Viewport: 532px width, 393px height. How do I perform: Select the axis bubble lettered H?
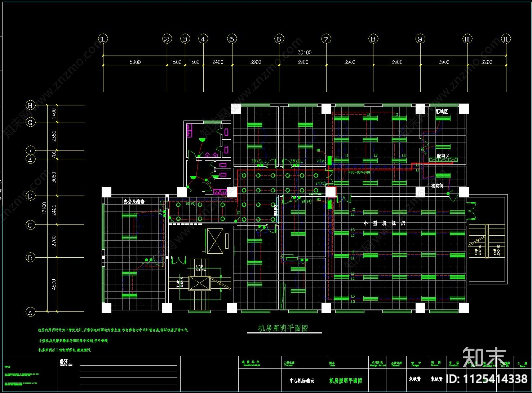point(30,105)
